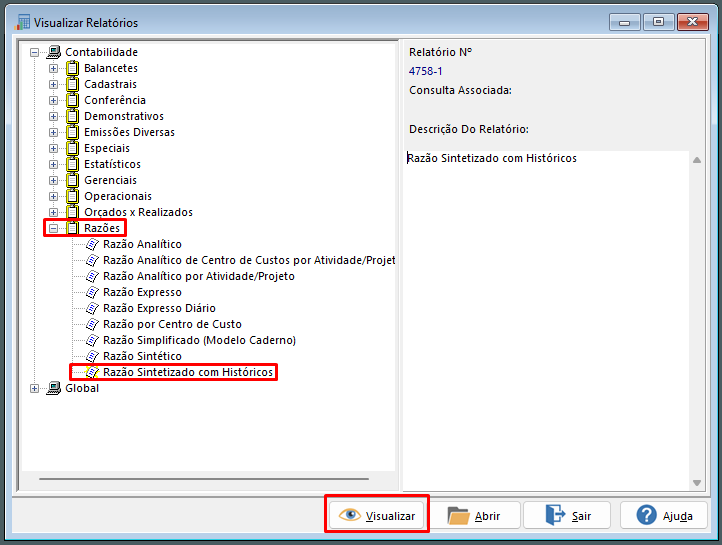Expand the Conferência folder
The width and height of the screenshot is (722, 545).
coord(53,100)
